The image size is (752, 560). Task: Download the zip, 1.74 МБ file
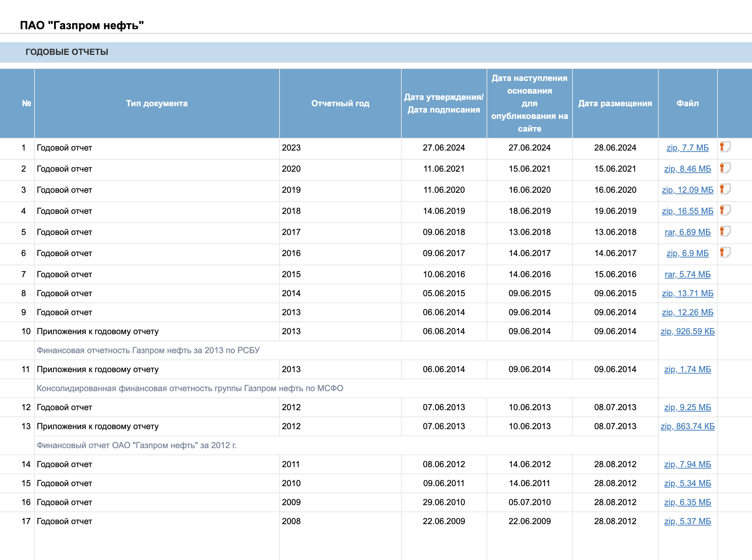pyautogui.click(x=688, y=369)
